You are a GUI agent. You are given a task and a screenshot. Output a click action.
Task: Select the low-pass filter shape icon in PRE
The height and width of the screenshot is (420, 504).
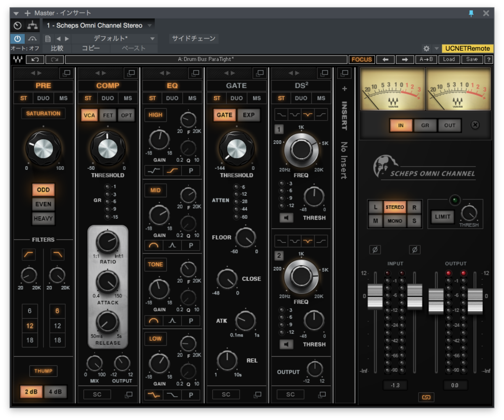(x=57, y=255)
